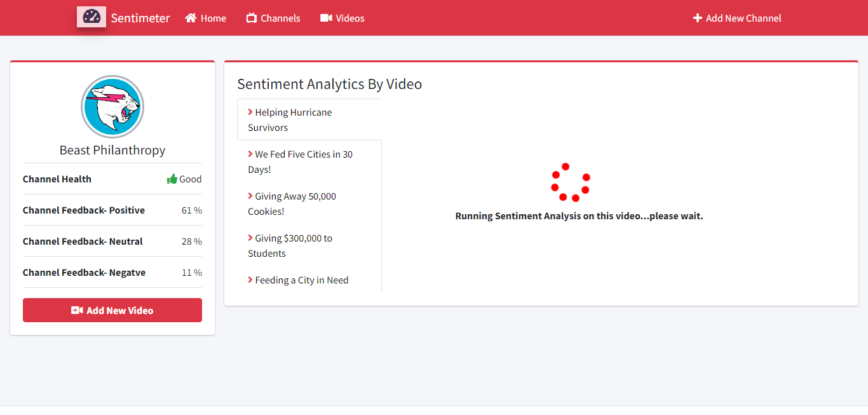Go to the Home page link
This screenshot has width=868, height=415.
click(205, 18)
